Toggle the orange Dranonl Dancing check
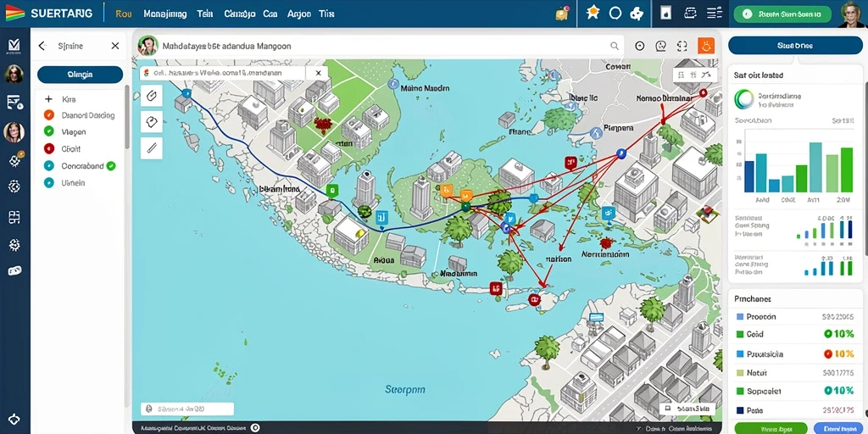Viewport: 868px width, 434px height. coord(48,115)
